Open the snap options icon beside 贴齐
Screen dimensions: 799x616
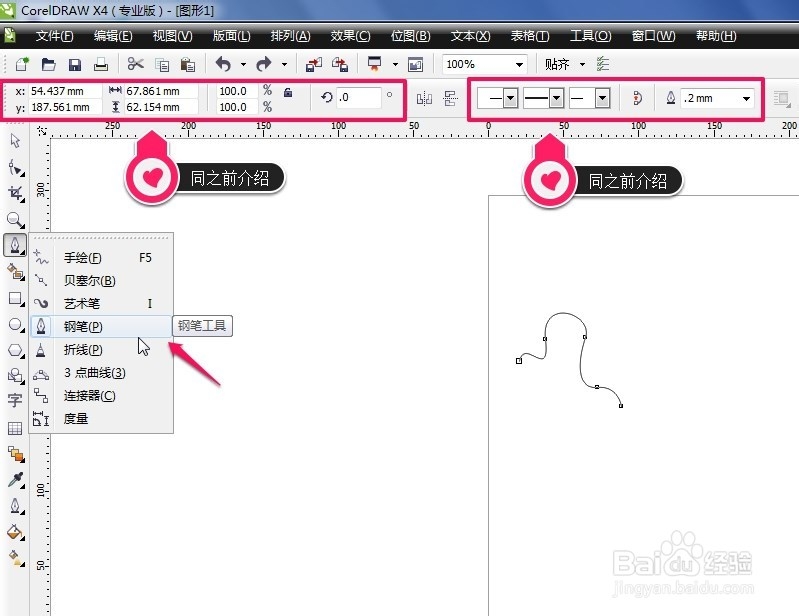pyautogui.click(x=603, y=64)
